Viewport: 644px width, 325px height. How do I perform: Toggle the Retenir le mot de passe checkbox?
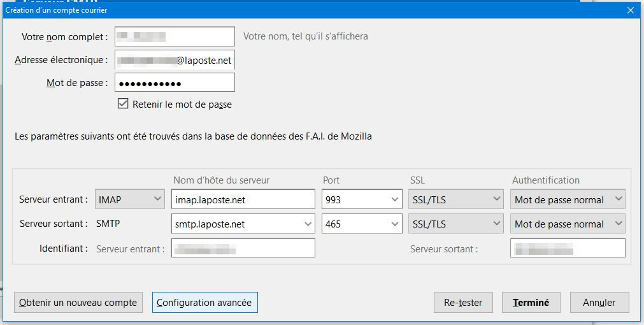click(x=124, y=104)
